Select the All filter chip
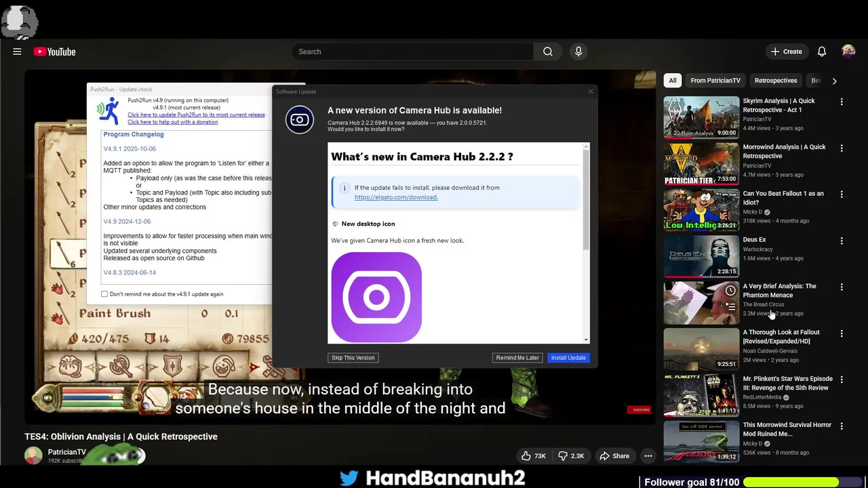The width and height of the screenshot is (868, 488). [672, 81]
